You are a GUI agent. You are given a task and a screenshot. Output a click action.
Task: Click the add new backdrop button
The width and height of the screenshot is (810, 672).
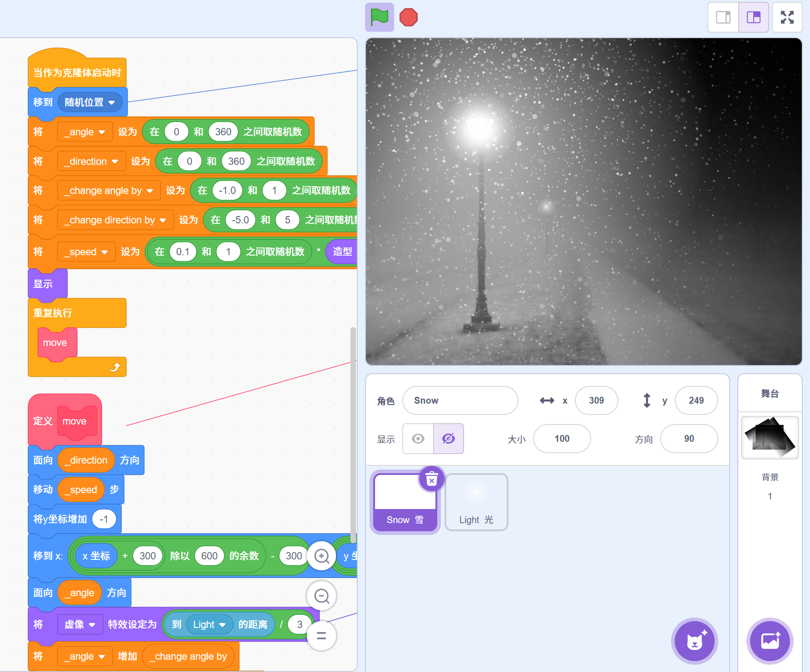tap(770, 641)
